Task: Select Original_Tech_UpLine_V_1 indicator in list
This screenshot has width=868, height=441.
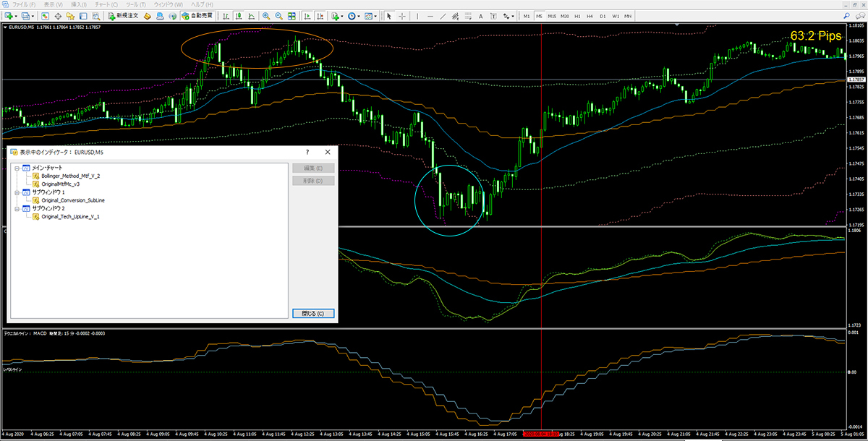Action: pyautogui.click(x=70, y=217)
